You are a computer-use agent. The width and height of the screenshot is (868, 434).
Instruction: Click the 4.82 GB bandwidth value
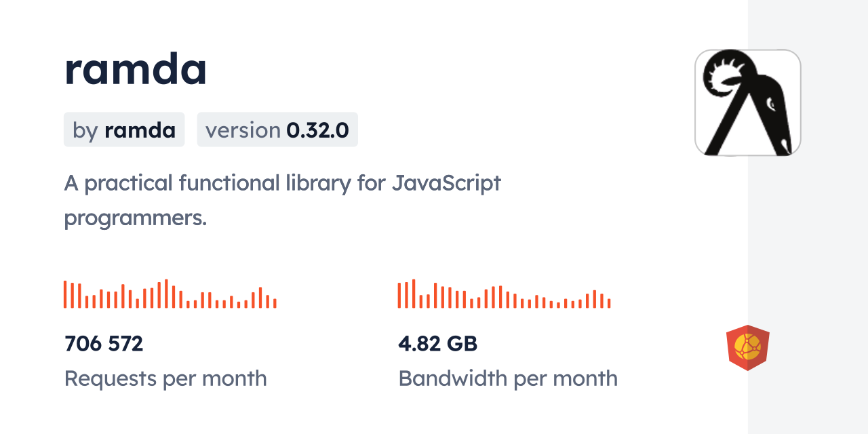click(437, 344)
